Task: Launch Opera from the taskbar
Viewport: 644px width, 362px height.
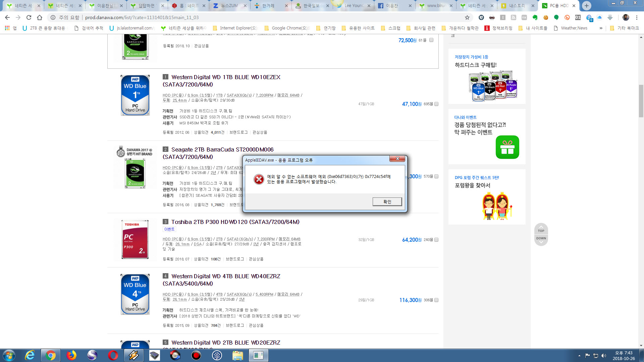Action: tap(113, 355)
